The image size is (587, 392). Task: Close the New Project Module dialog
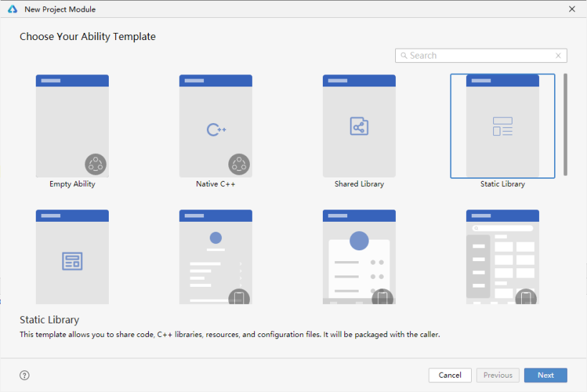572,9
